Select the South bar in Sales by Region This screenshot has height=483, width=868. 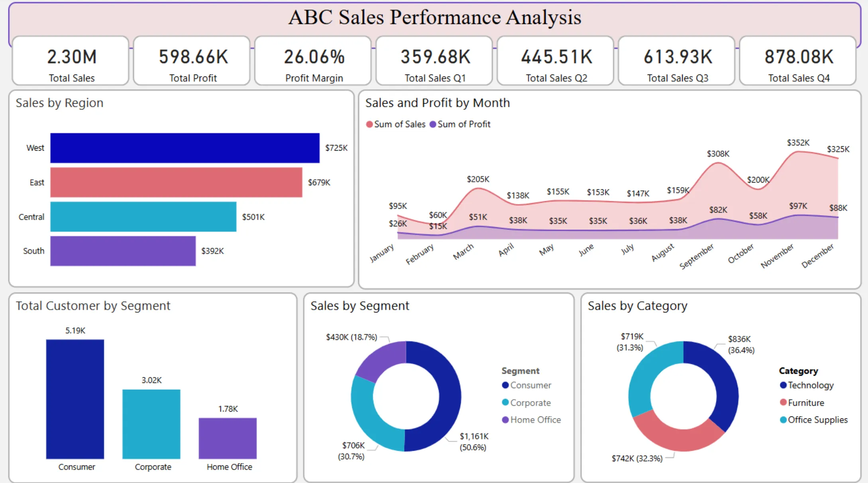click(122, 251)
